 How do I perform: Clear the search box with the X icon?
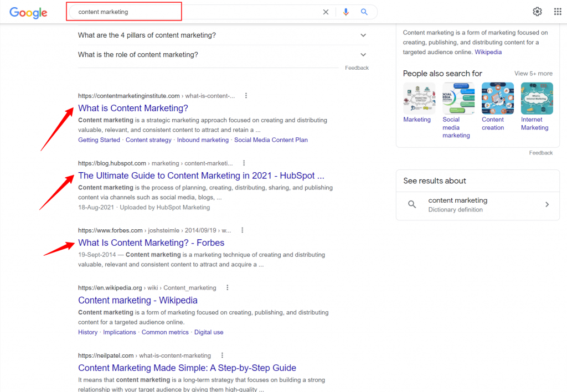click(x=326, y=12)
